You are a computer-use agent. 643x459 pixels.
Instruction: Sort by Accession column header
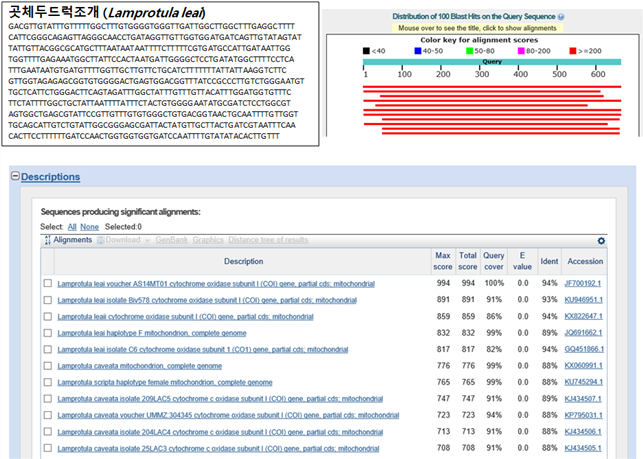(585, 261)
